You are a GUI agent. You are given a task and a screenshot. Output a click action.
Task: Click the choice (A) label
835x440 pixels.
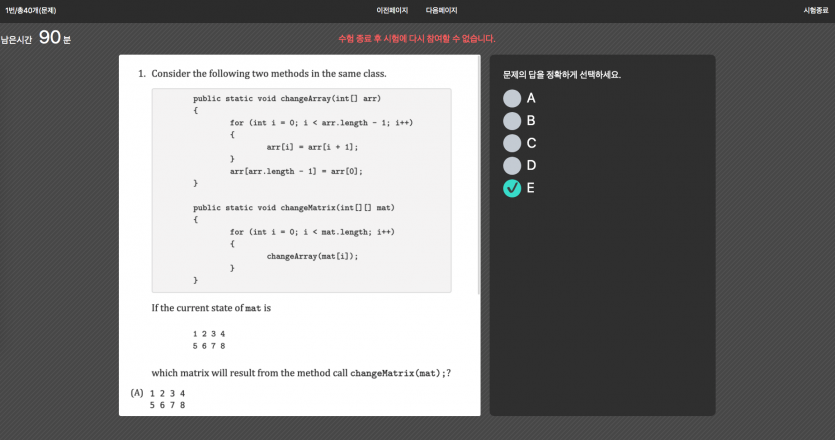[137, 393]
